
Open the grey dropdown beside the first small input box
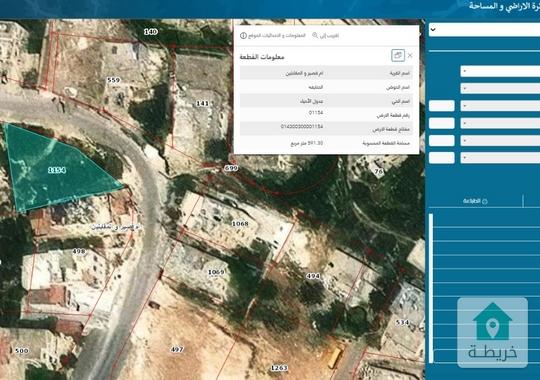coord(500,105)
